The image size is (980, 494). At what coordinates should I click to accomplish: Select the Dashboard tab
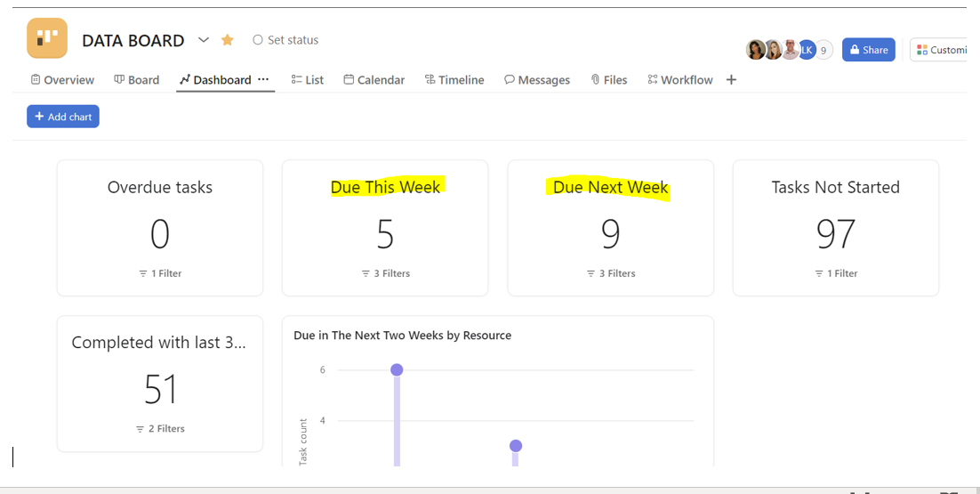coord(215,80)
